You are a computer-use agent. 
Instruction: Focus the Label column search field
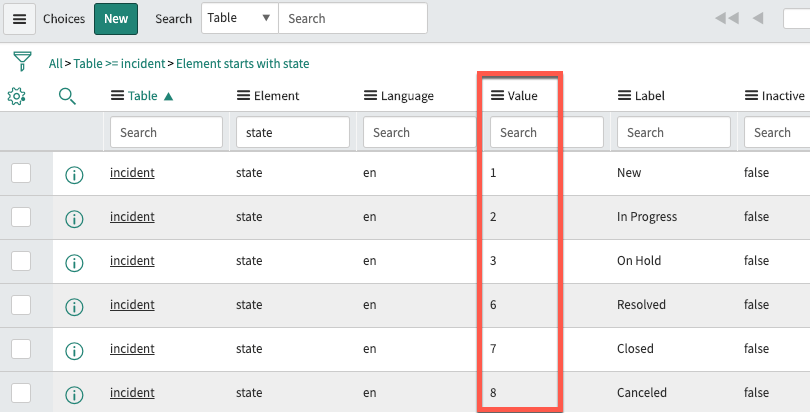pos(674,132)
